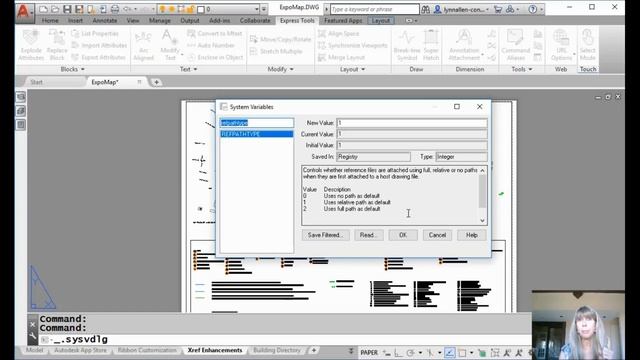The width and height of the screenshot is (640, 360).
Task: Toggle the highlighted blue status bar button
Action: (449, 352)
